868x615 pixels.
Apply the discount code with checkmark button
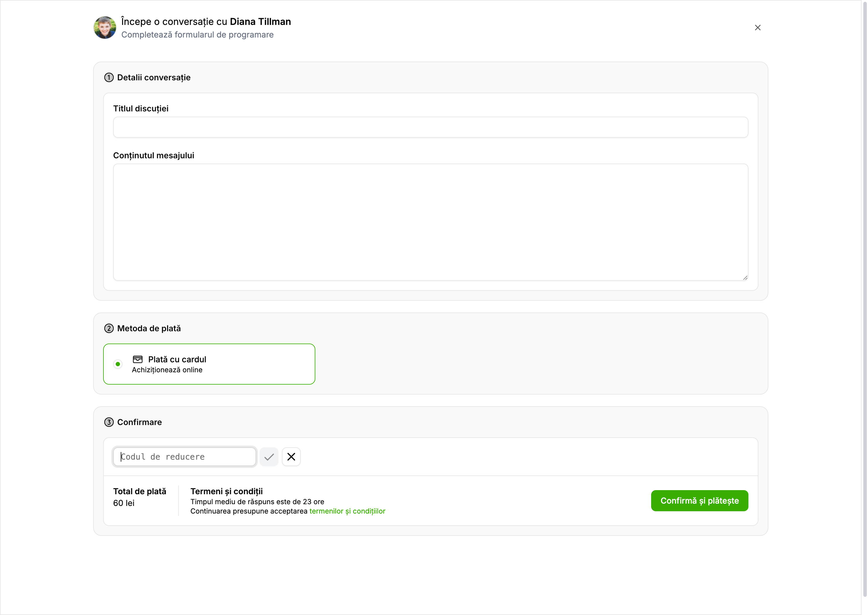(x=269, y=457)
